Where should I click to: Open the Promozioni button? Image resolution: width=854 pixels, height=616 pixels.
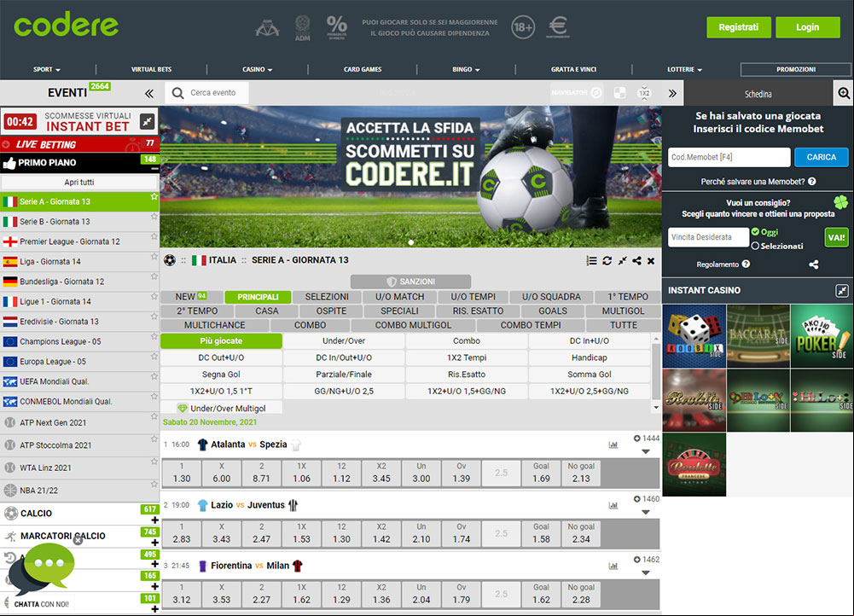click(796, 69)
